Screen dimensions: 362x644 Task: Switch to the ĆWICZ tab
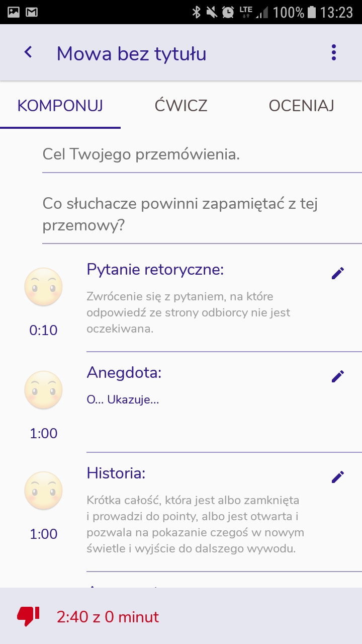(181, 106)
